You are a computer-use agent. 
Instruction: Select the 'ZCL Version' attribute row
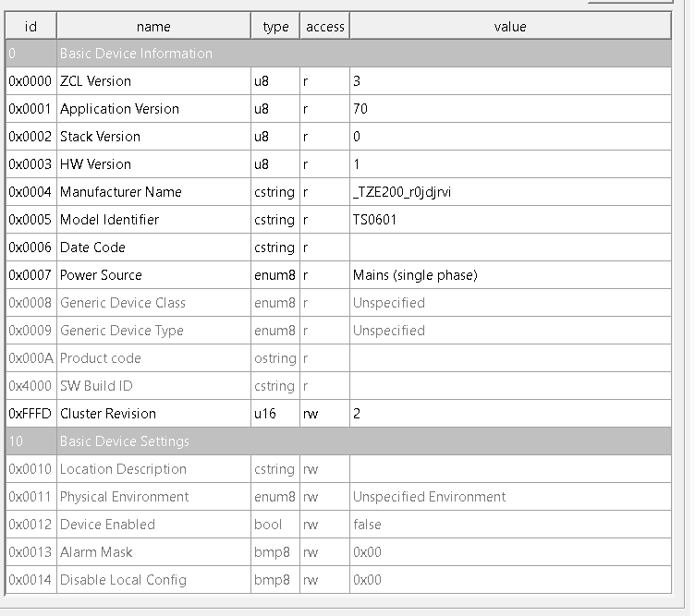tap(338, 81)
